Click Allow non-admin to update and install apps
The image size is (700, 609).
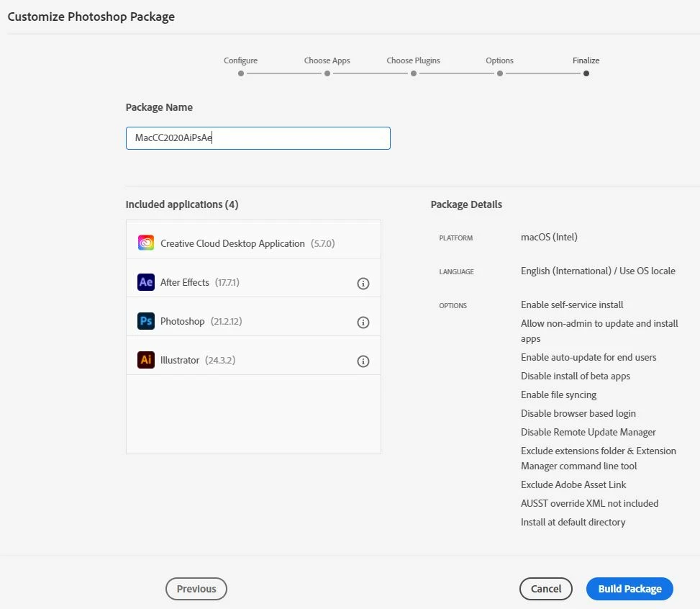[x=599, y=331]
